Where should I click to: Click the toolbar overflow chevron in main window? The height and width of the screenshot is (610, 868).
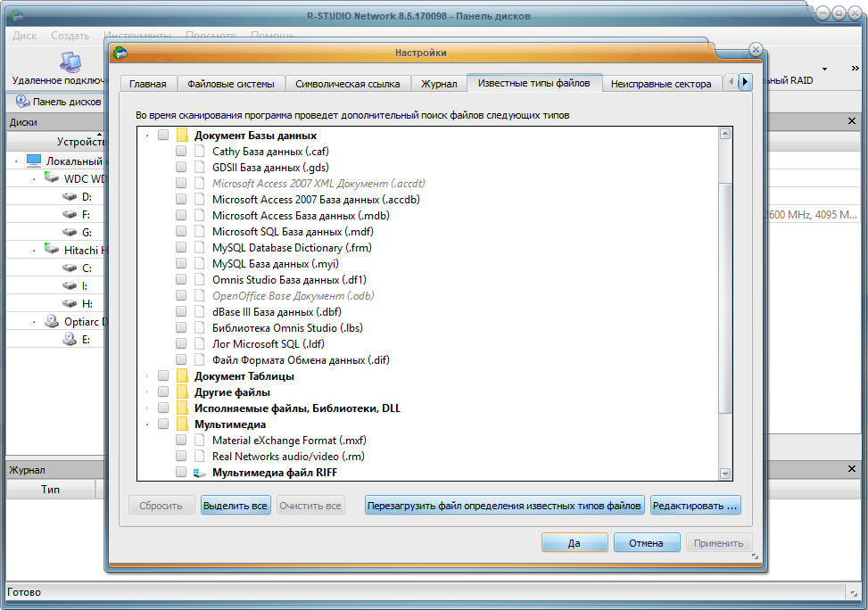point(855,68)
